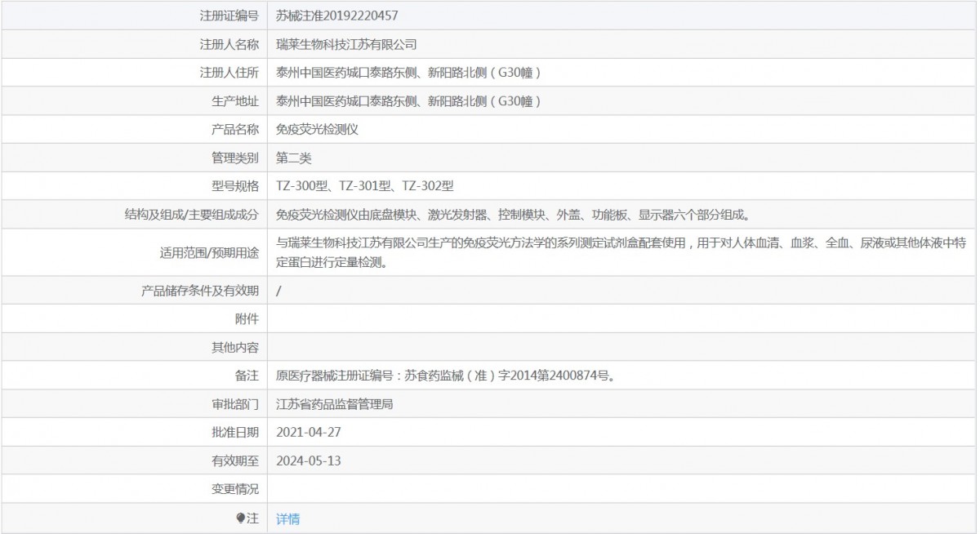Click the 产品储存条件及有效期 label
980x534 pixels.
[200, 291]
